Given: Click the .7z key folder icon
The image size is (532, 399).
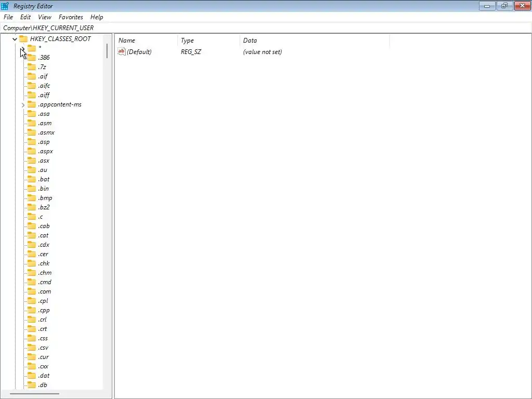Looking at the screenshot, I should pyautogui.click(x=32, y=67).
